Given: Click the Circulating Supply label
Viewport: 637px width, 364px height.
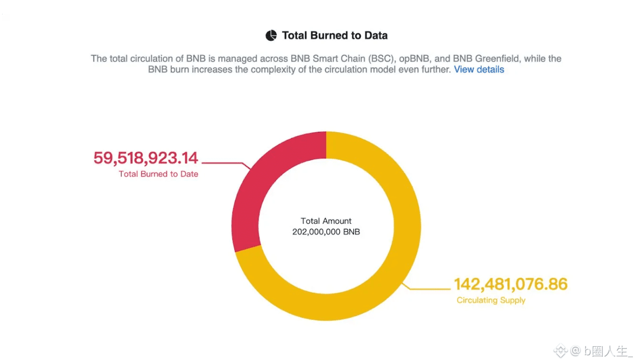Looking at the screenshot, I should click(491, 300).
